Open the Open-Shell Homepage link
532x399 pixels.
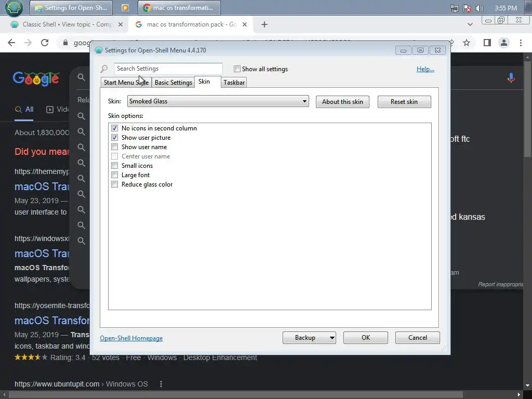131,338
